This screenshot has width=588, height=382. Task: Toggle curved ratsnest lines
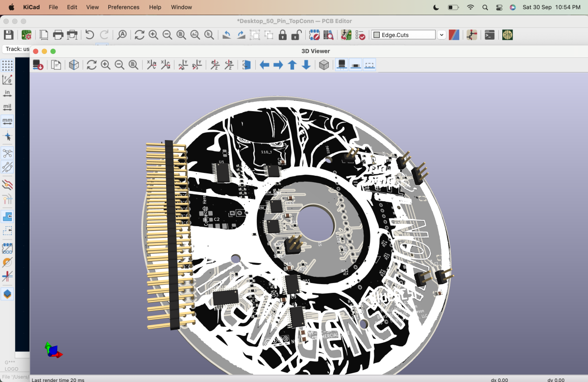coord(7,167)
